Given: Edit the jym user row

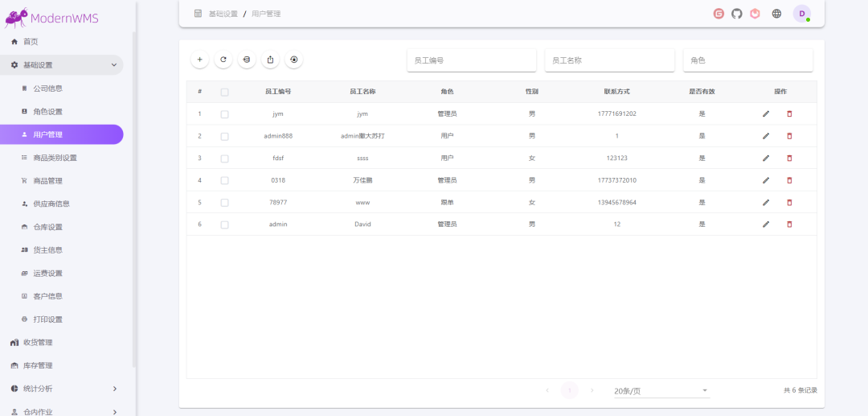Looking at the screenshot, I should 766,113.
